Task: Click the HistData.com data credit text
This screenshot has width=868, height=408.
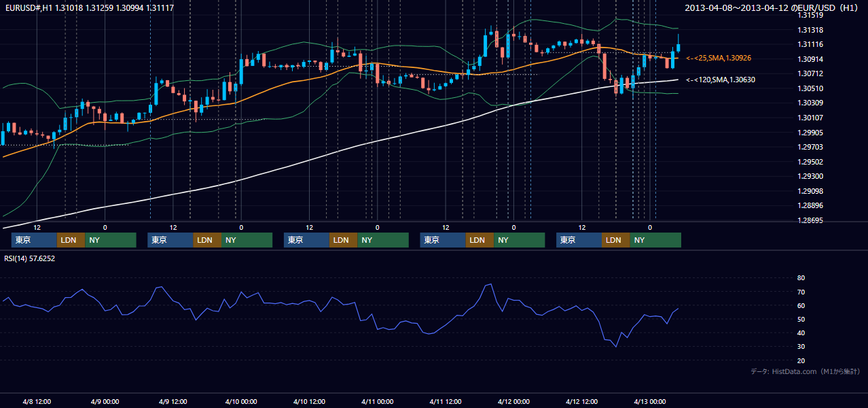Action: point(806,371)
